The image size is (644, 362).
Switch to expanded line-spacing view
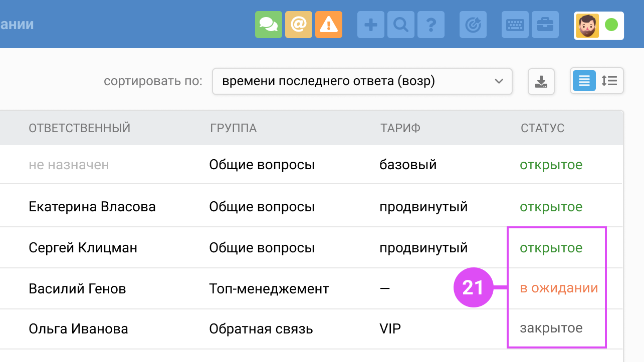(x=609, y=81)
